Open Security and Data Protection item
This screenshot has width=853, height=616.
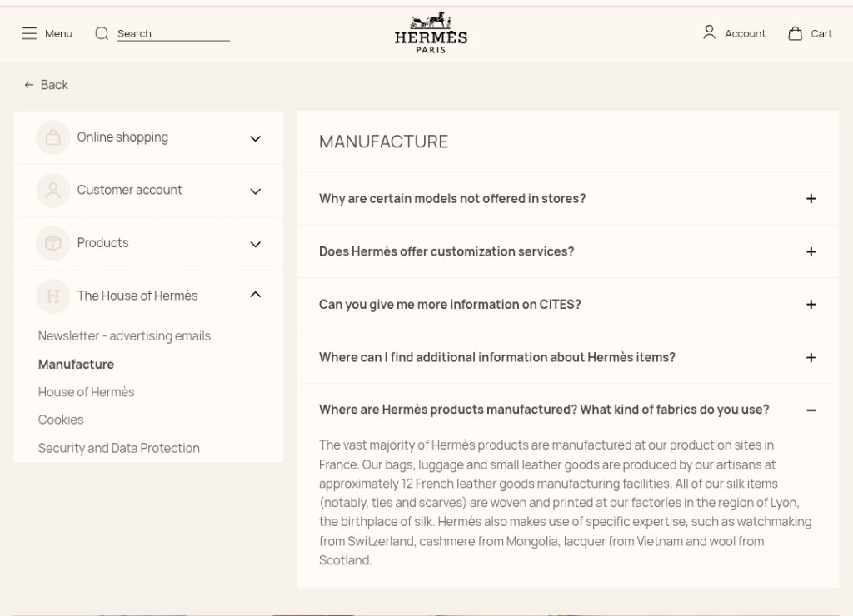pyautogui.click(x=118, y=448)
